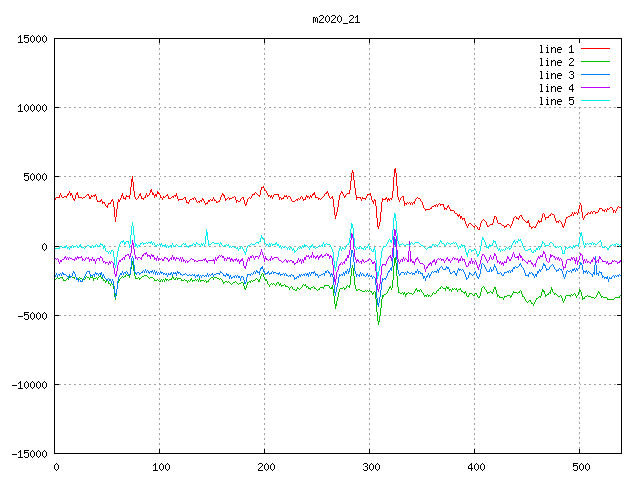Click the x-axis label 400

click(x=476, y=467)
